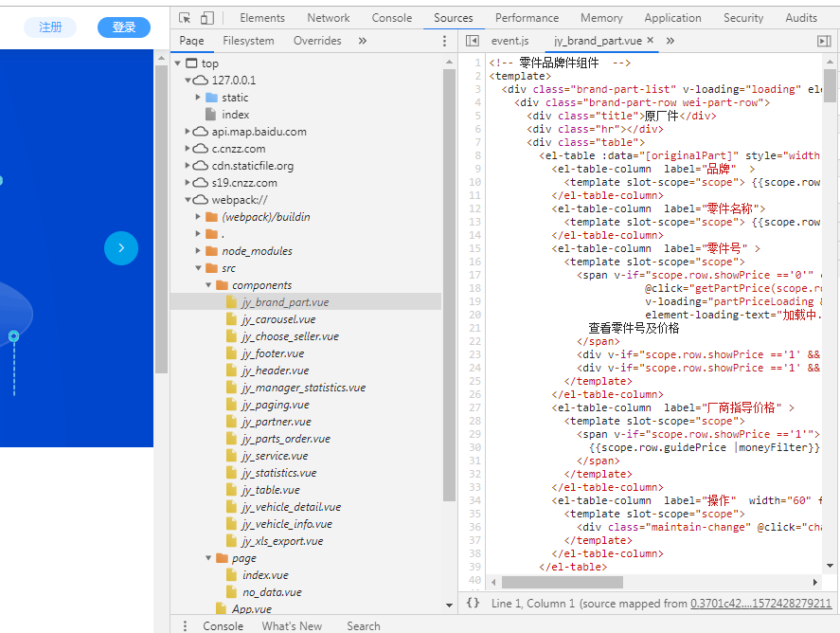
Task: Show the debugger sidebar panel icon
Action: pos(824,41)
